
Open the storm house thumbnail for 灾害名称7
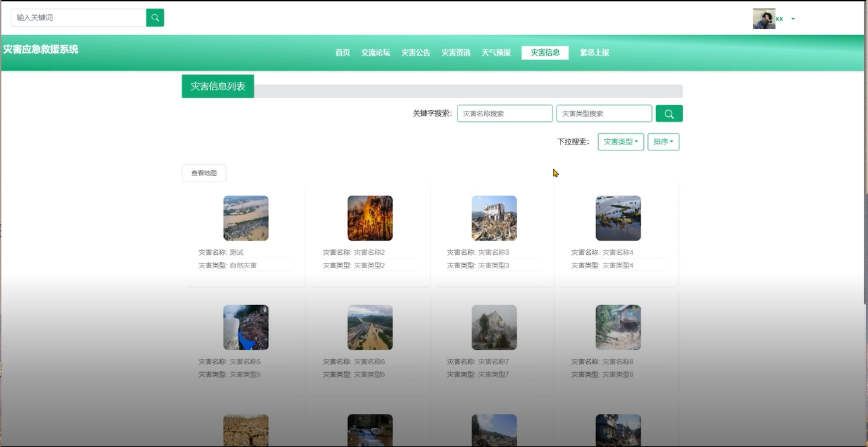pos(494,327)
